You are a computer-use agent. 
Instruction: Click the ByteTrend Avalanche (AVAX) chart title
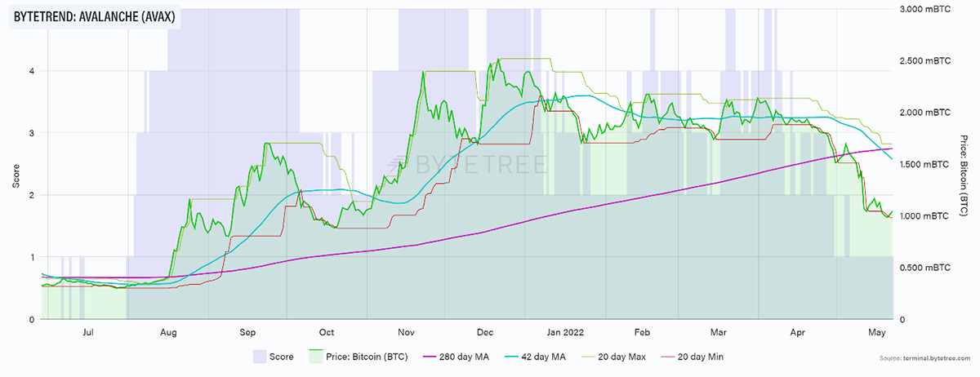click(96, 16)
